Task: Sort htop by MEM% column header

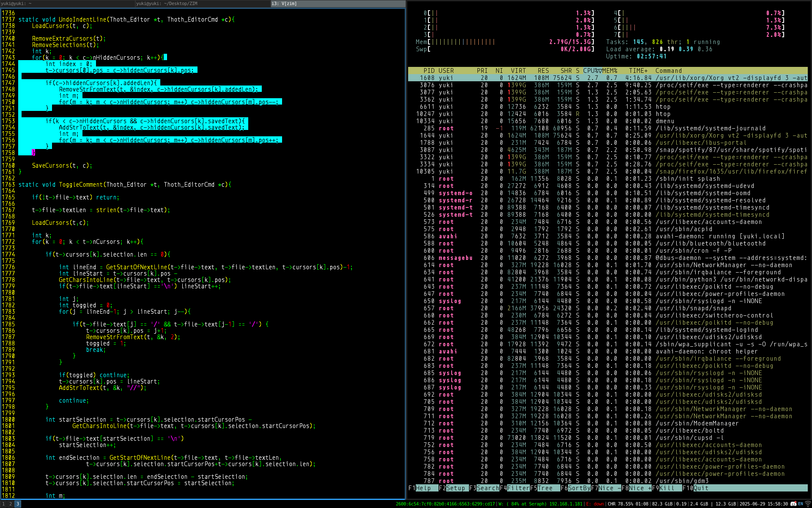Action: click(610, 71)
